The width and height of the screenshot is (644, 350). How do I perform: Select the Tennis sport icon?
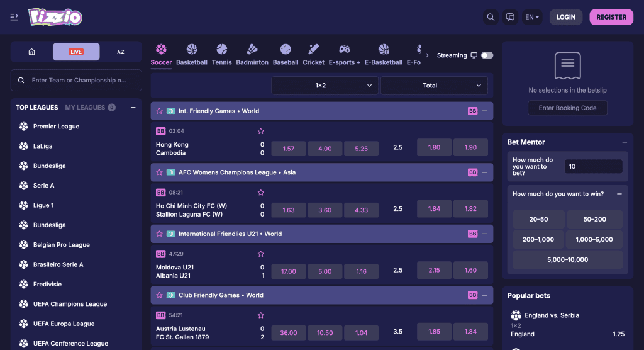(221, 49)
